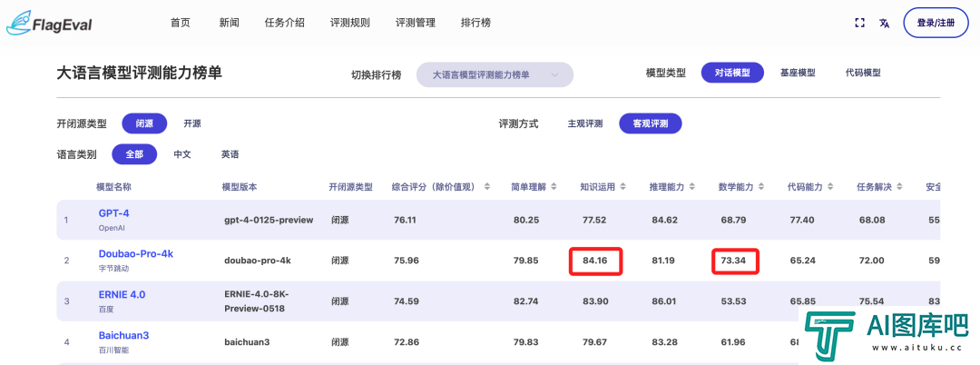
Task: Click GPT-4 reasoning score 84.62
Action: coord(663,220)
